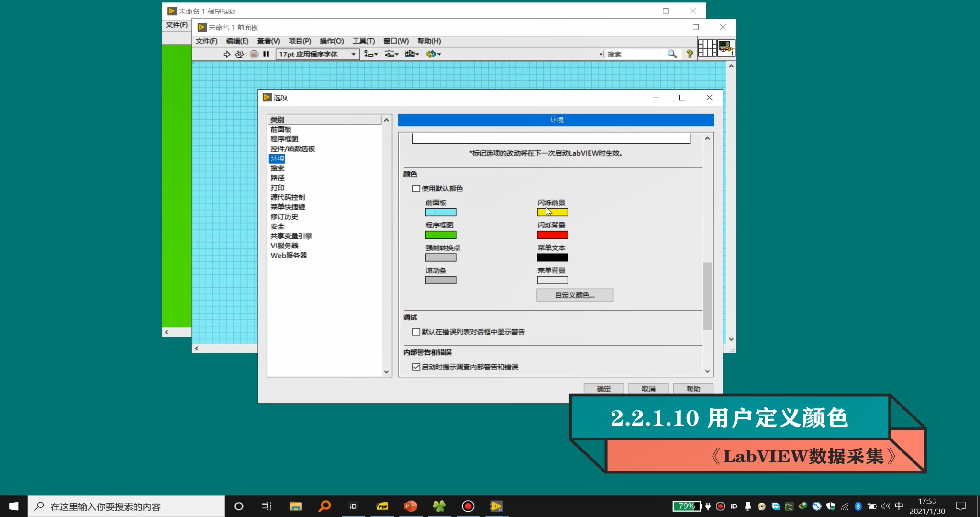The height and width of the screenshot is (517, 980).
Task: Select 共享变量引擎 category
Action: 291,236
